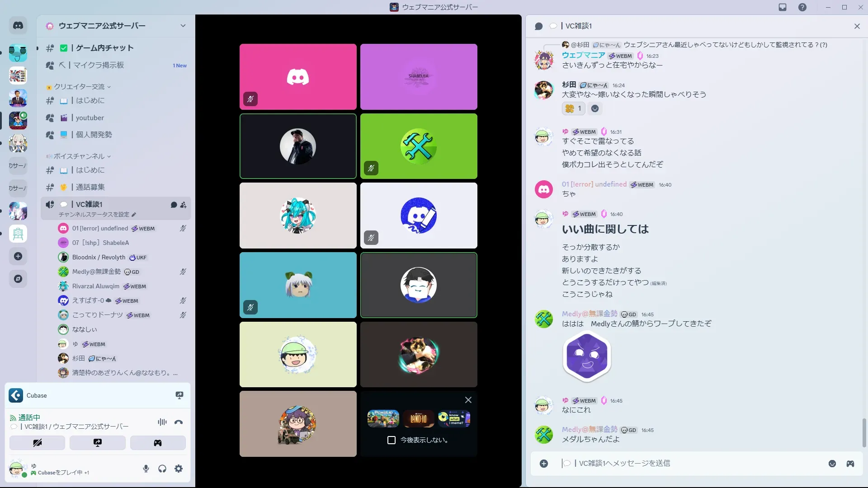Click the Discover servers compass icon
This screenshot has height=488, width=868.
point(18,279)
